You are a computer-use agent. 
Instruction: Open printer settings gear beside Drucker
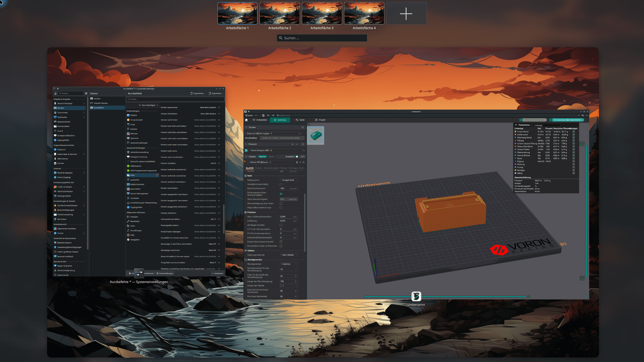coord(303,127)
